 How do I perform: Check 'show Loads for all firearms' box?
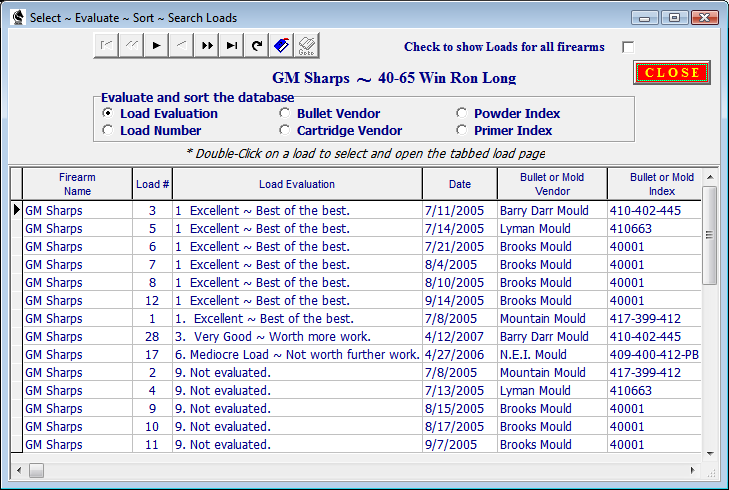pos(628,47)
